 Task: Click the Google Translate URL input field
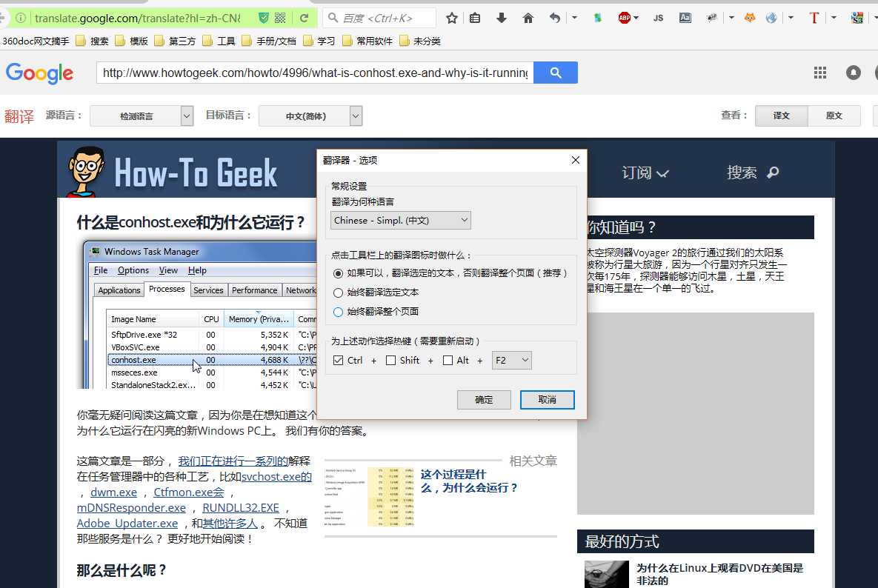[315, 73]
